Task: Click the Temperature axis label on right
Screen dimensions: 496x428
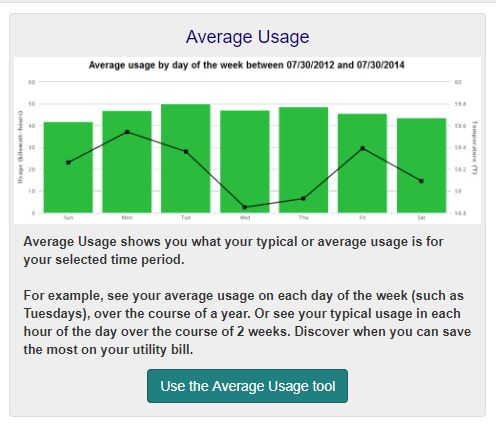Action: pyautogui.click(x=475, y=147)
